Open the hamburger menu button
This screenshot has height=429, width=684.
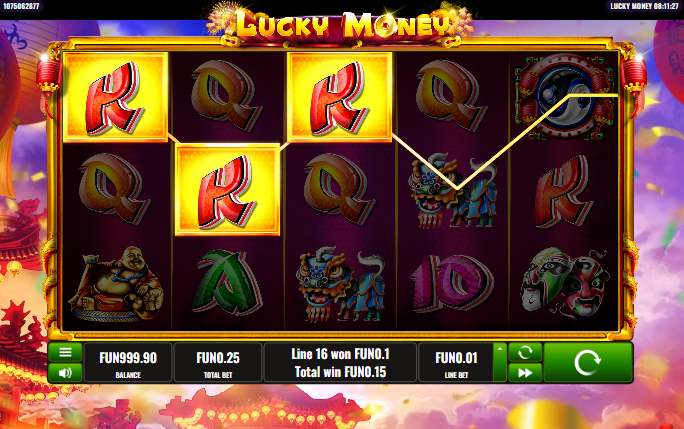[x=65, y=352]
